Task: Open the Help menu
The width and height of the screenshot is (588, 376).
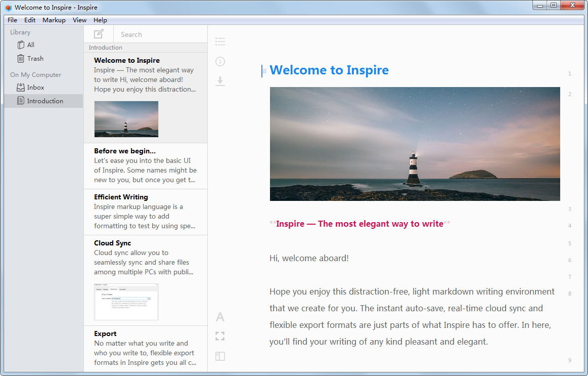Action: click(x=100, y=20)
